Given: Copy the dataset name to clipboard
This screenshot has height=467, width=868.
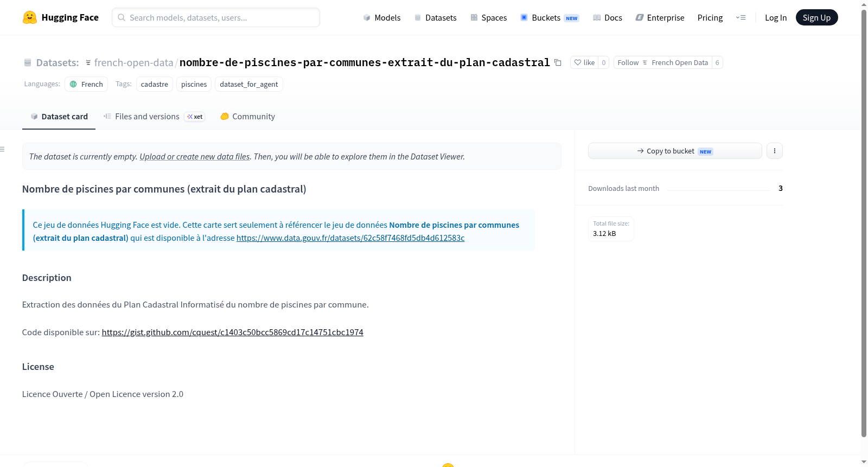Looking at the screenshot, I should click(x=558, y=62).
